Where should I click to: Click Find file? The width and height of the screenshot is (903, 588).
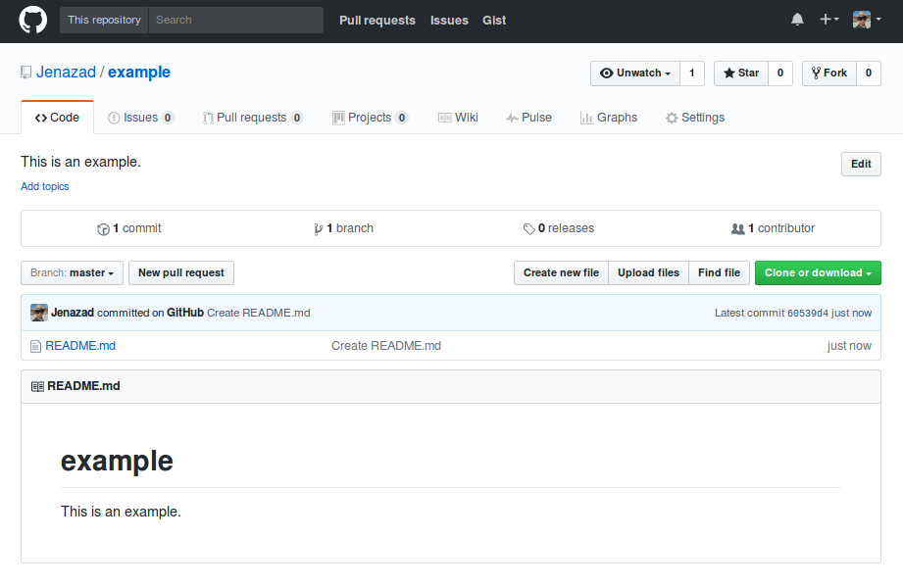coord(720,273)
